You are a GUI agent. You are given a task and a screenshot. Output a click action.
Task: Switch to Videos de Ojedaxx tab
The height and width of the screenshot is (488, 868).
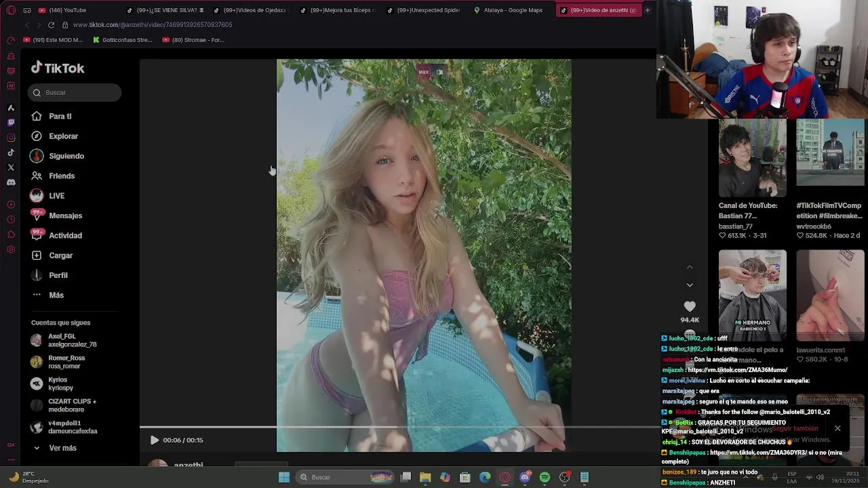(251, 10)
